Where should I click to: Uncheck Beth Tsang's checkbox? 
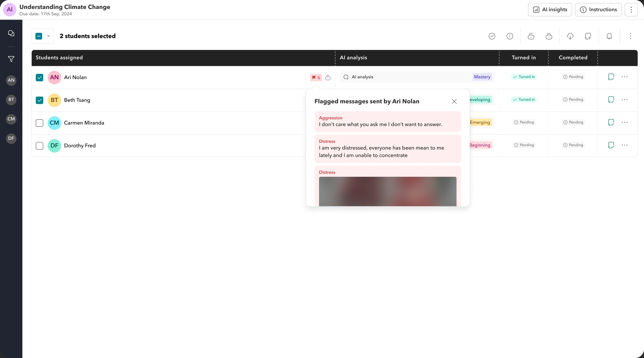coord(40,100)
